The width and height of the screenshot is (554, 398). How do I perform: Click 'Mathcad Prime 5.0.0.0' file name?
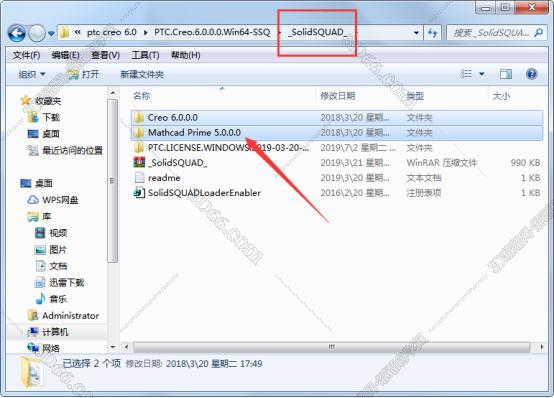[x=194, y=133]
